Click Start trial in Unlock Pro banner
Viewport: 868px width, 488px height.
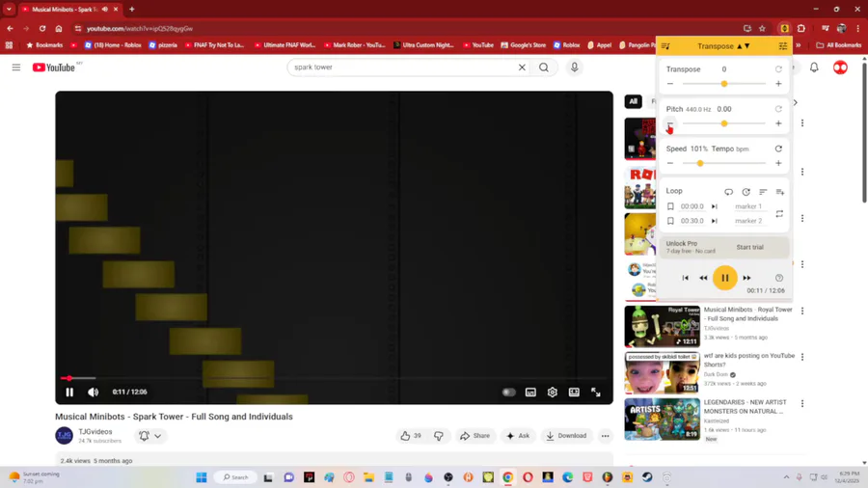point(749,247)
